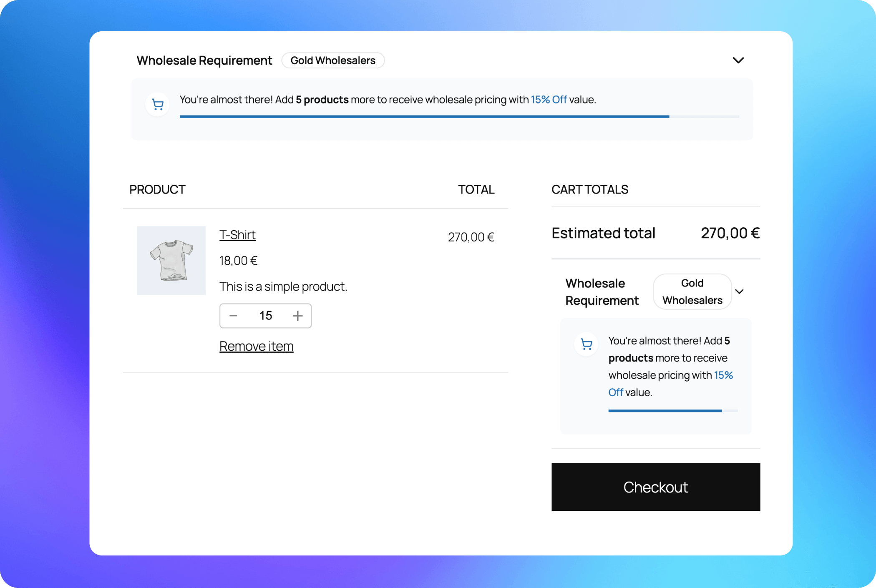This screenshot has width=876, height=588.
Task: Collapse the top Wholesale Requirement section
Action: pyautogui.click(x=738, y=60)
